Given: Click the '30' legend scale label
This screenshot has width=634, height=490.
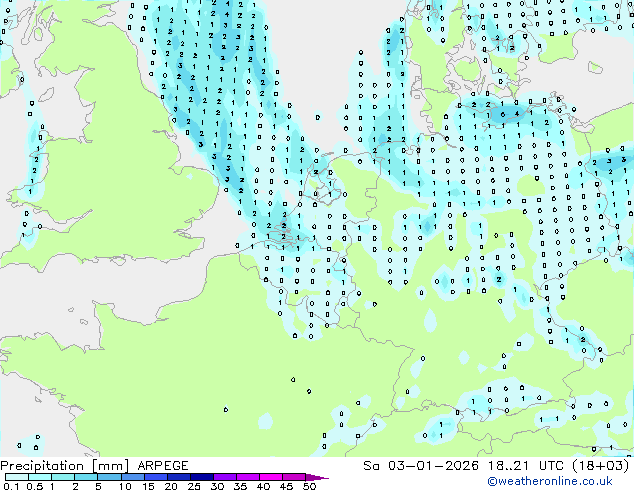Looking at the screenshot, I should pos(218,486).
